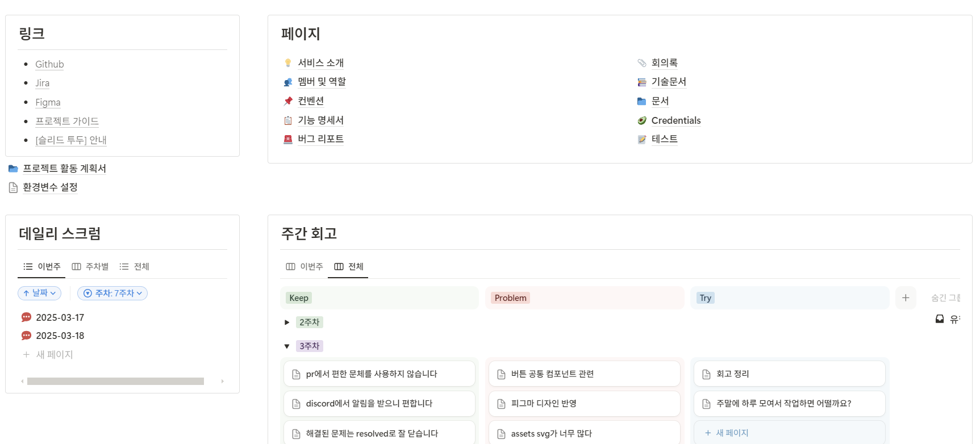
Task: Click the pushpin icon next to 컨벤션
Action: (x=288, y=101)
